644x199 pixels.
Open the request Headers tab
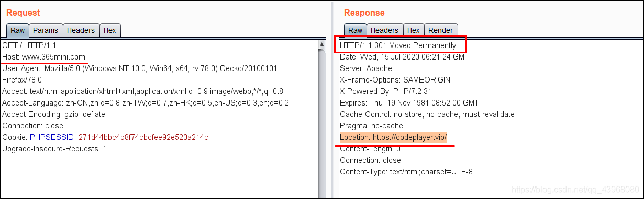click(x=81, y=30)
